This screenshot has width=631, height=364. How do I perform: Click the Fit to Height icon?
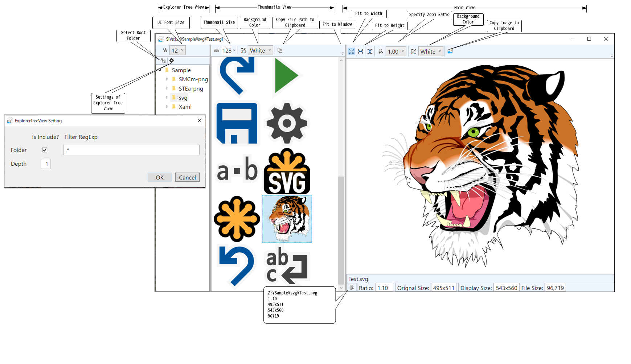tap(370, 51)
